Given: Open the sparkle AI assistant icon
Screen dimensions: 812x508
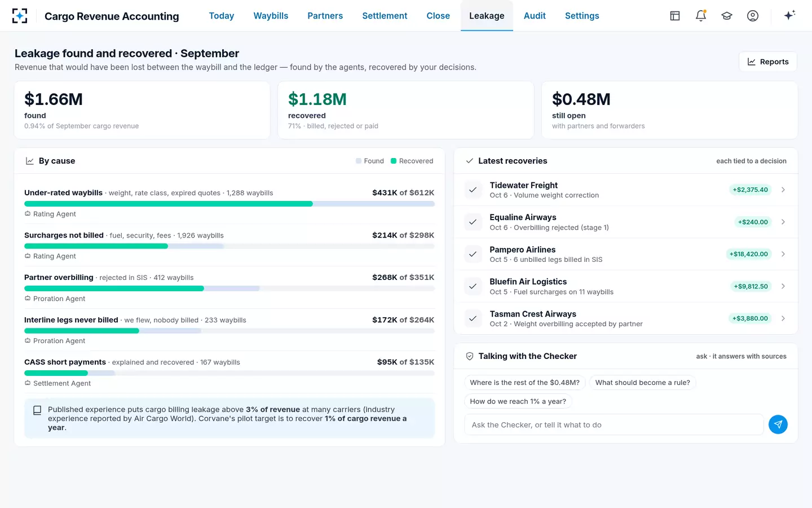Looking at the screenshot, I should [789, 15].
